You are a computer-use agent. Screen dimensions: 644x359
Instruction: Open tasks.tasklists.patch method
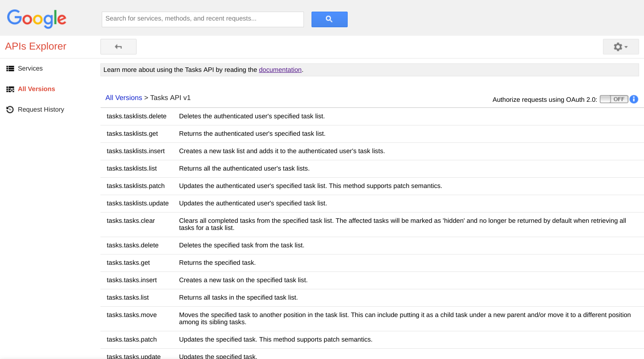pos(136,186)
